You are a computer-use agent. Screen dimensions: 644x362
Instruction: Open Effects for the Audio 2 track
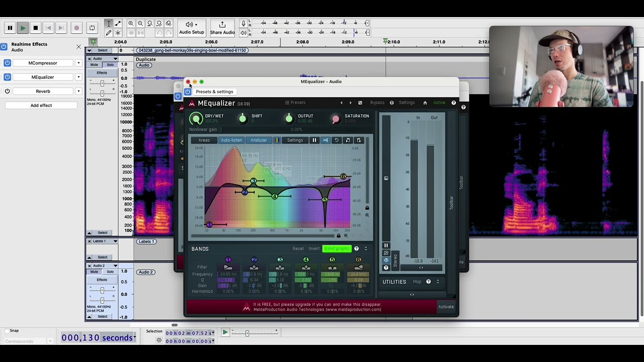102,280
